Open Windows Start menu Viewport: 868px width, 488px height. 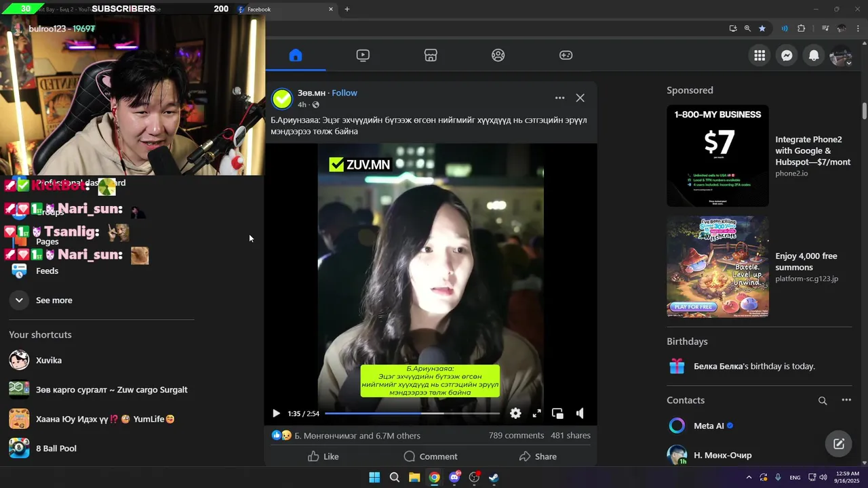point(374,477)
